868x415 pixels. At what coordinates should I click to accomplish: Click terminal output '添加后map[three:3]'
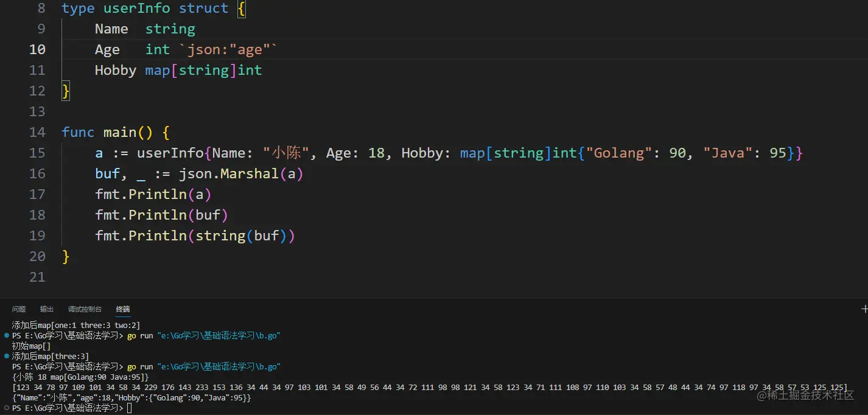(51, 357)
